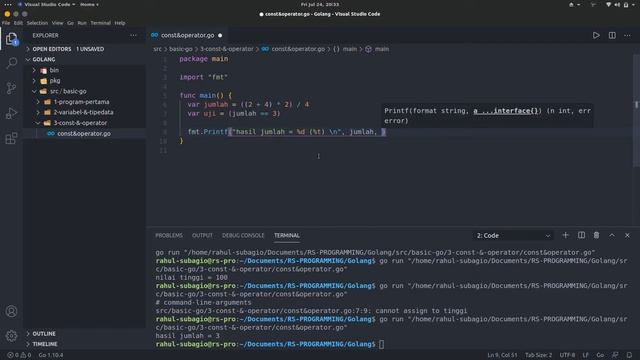
Task: Change the LF end of line sequence
Action: tap(586, 355)
